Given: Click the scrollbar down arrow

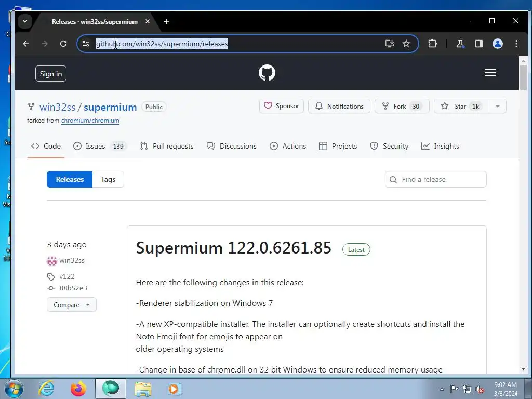Looking at the screenshot, I should [x=523, y=369].
